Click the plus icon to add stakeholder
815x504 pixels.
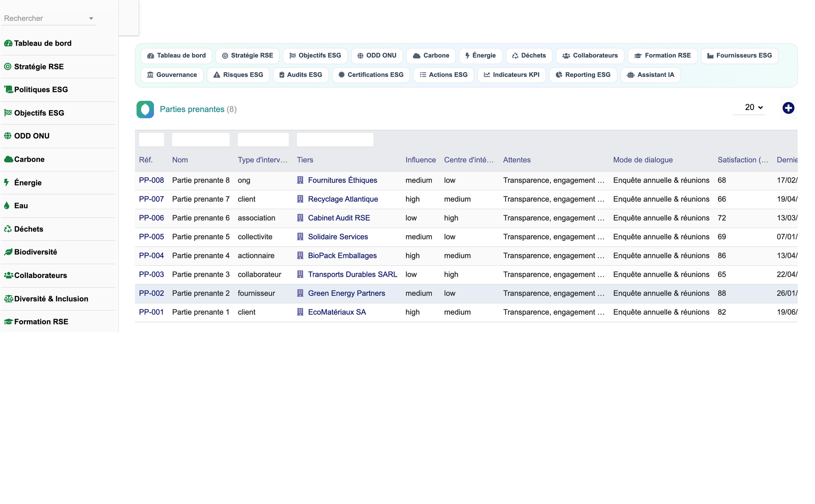click(x=788, y=108)
